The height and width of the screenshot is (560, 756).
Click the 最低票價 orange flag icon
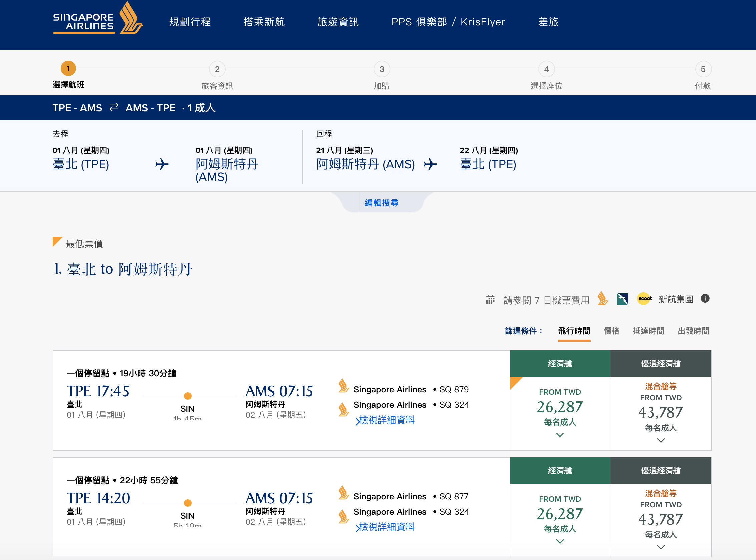pyautogui.click(x=57, y=242)
